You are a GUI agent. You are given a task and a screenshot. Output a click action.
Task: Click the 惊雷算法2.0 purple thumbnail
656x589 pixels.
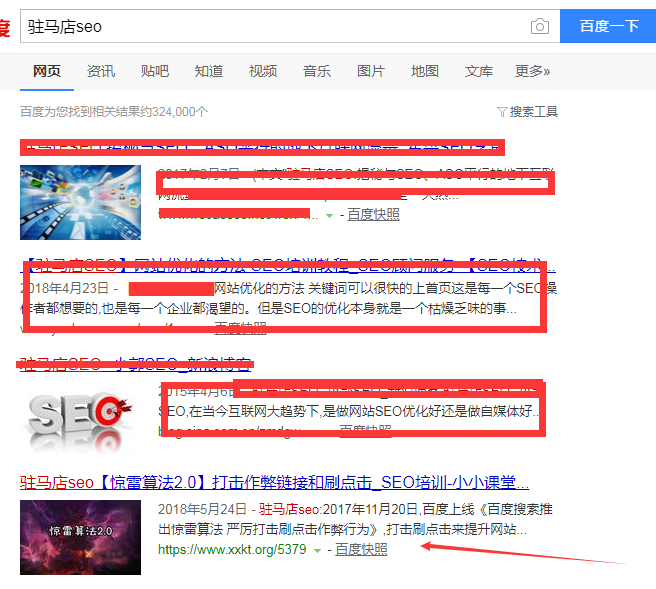point(80,537)
